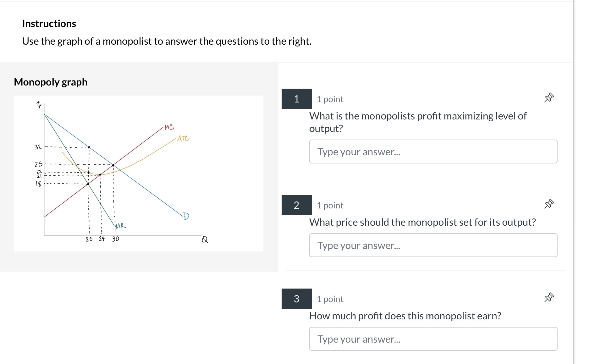The width and height of the screenshot is (589, 364).
Task: Pin question 2 about monopolist price
Action: click(549, 204)
